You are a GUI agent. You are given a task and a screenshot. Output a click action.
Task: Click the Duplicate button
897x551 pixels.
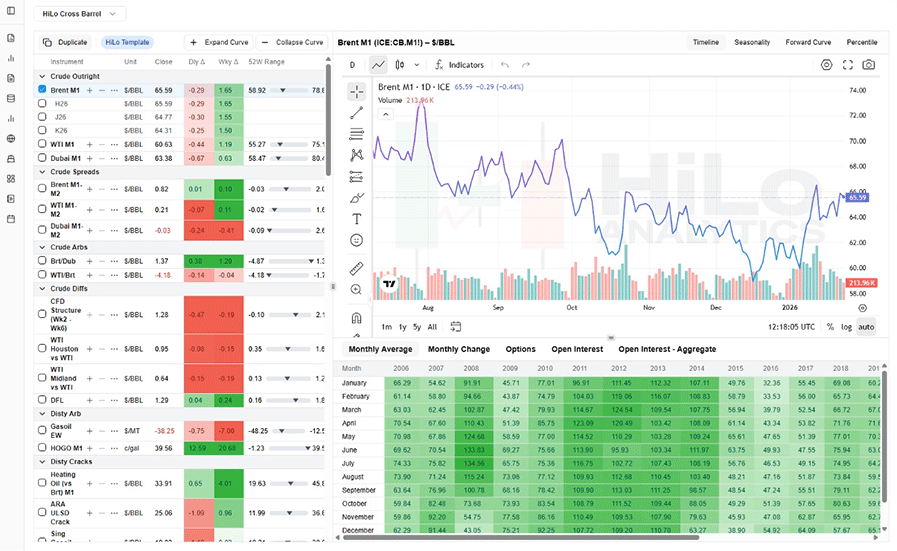[x=65, y=42]
